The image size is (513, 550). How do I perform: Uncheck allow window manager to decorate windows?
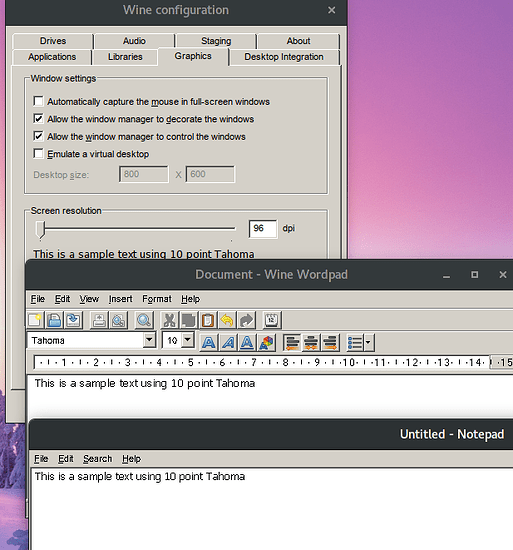(38, 119)
